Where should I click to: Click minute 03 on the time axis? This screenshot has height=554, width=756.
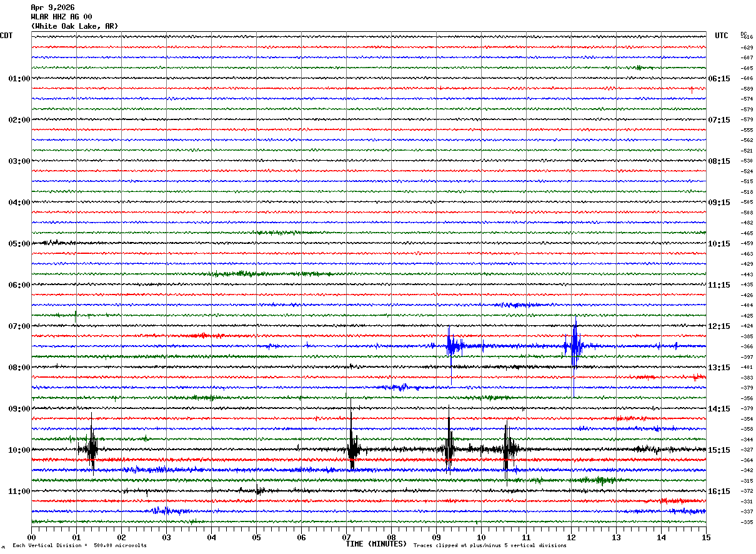[x=166, y=537]
